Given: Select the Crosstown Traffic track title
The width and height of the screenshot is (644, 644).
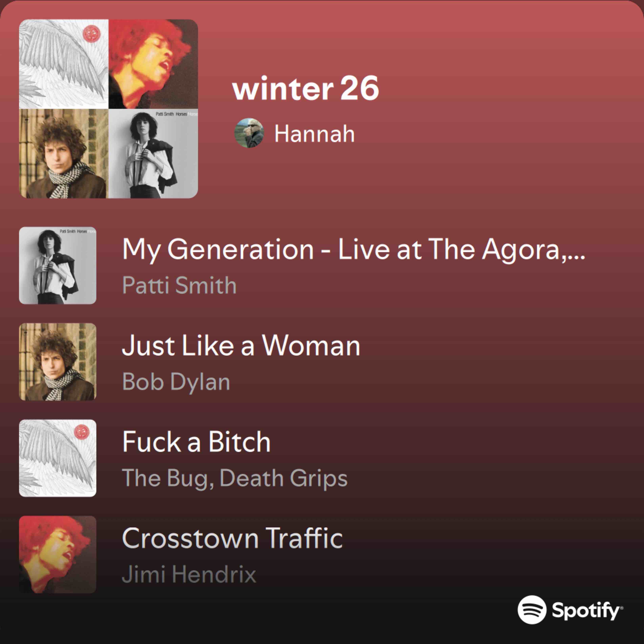Looking at the screenshot, I should click(x=232, y=538).
